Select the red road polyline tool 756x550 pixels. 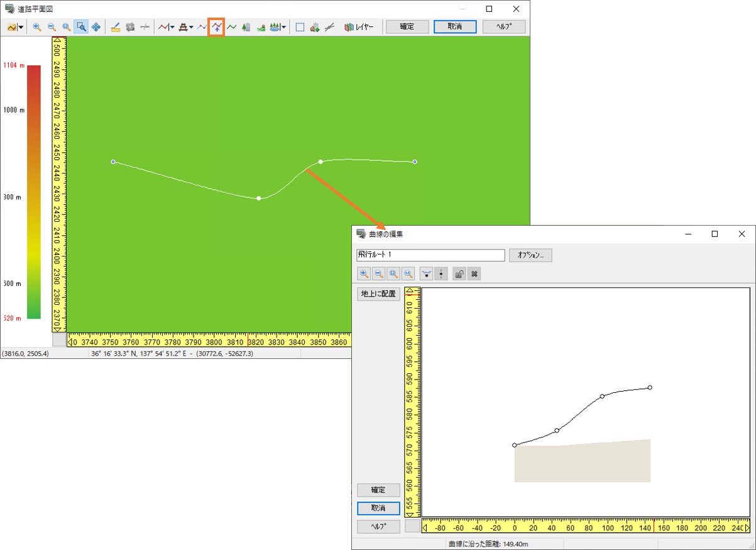point(163,27)
